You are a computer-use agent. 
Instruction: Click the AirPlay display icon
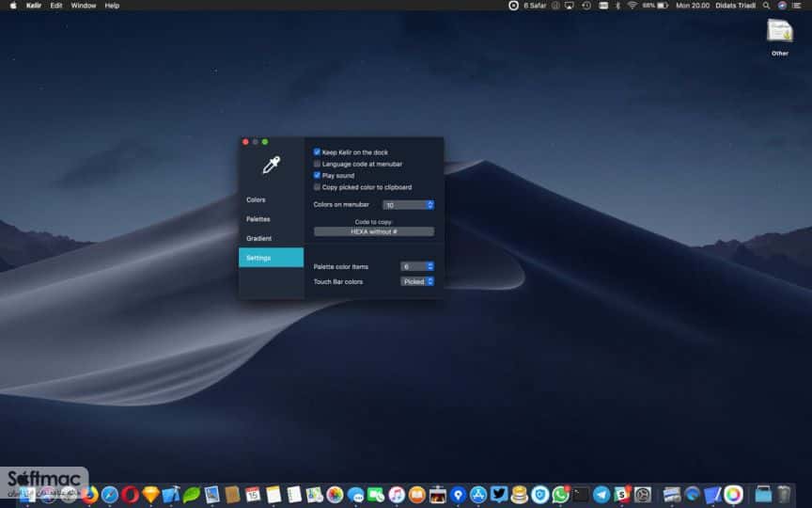tap(570, 6)
